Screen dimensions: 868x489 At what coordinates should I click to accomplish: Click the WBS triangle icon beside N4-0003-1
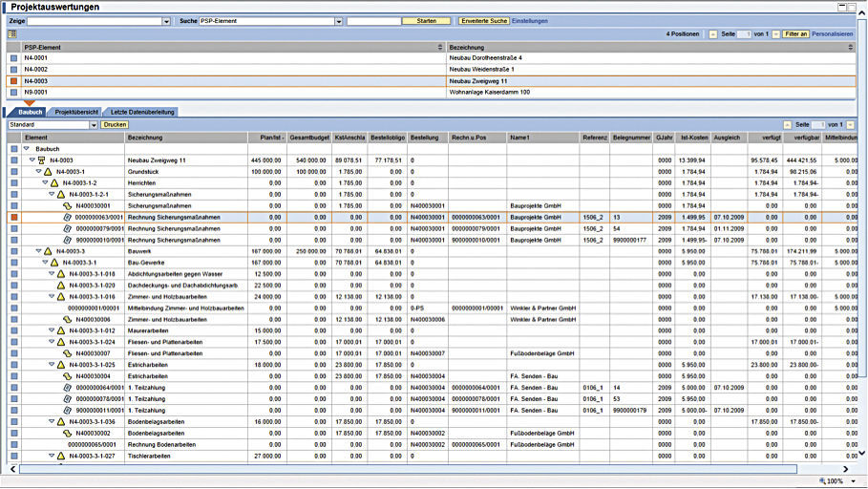(49, 172)
